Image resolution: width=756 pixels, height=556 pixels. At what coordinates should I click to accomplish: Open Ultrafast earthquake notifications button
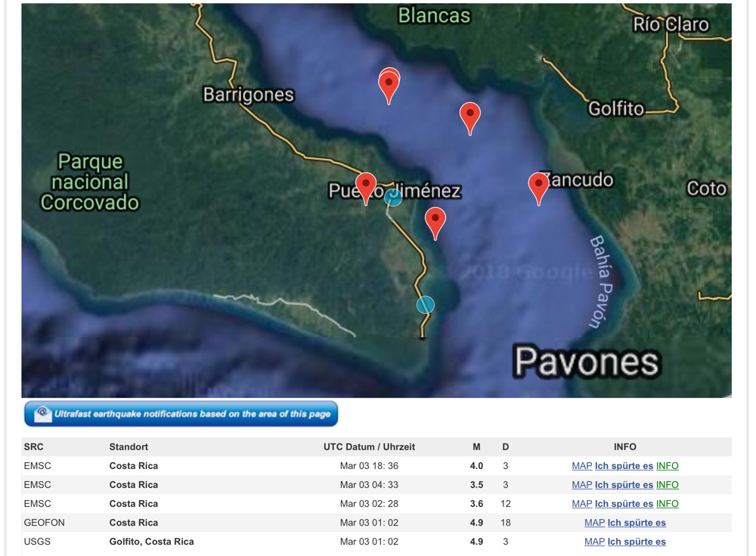pyautogui.click(x=181, y=414)
